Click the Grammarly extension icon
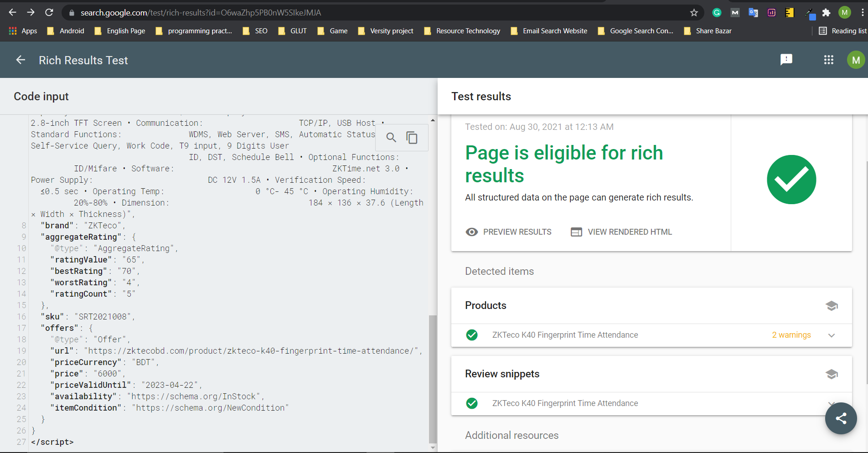 click(x=716, y=12)
